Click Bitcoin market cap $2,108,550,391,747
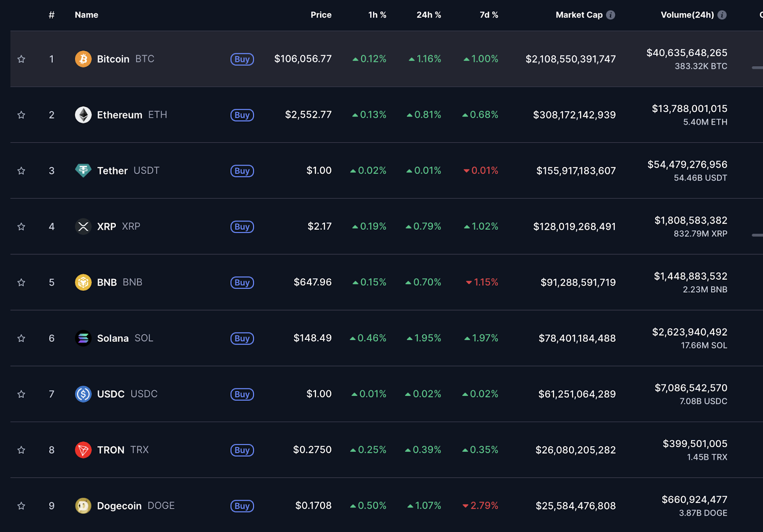The height and width of the screenshot is (532, 763). tap(570, 59)
